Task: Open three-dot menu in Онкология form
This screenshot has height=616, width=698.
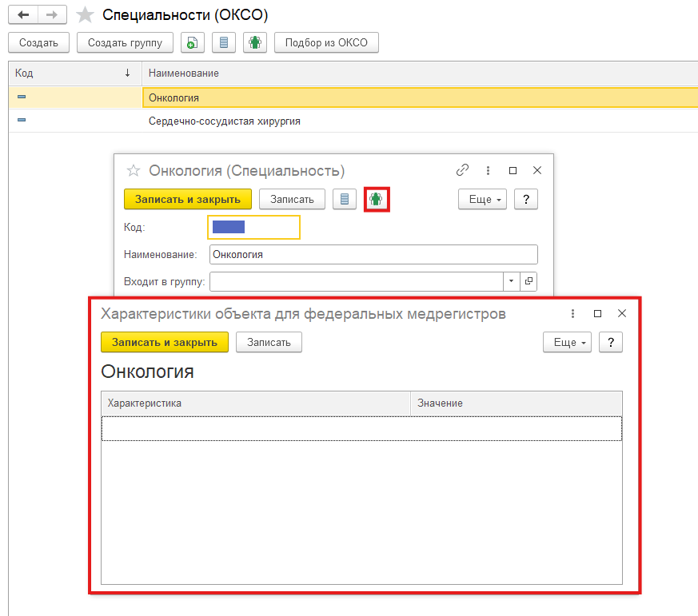Action: click(x=488, y=170)
